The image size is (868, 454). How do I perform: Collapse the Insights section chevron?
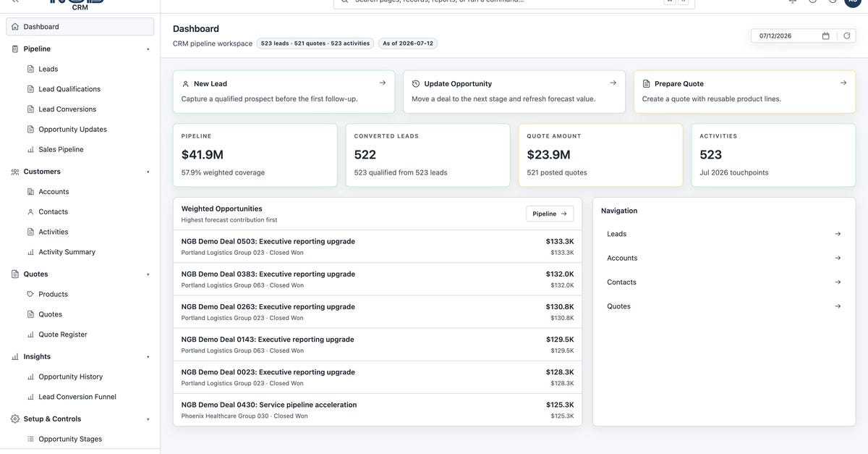pos(148,357)
